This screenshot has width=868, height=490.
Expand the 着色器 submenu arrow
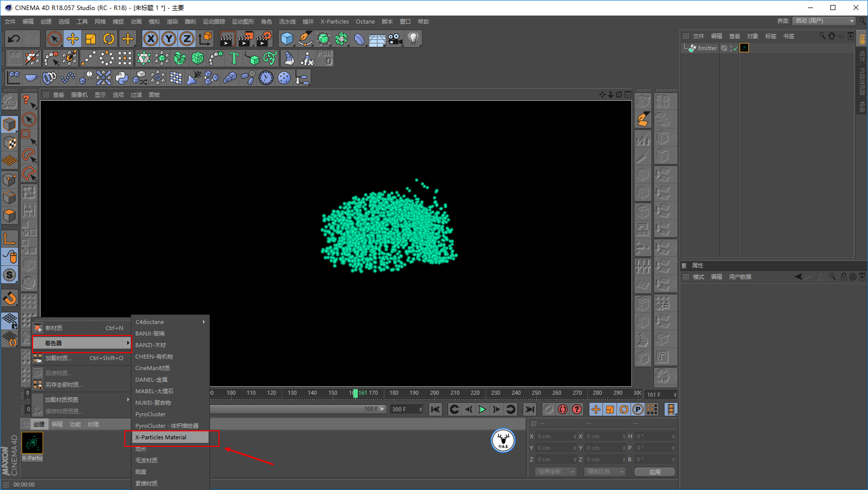coord(128,343)
